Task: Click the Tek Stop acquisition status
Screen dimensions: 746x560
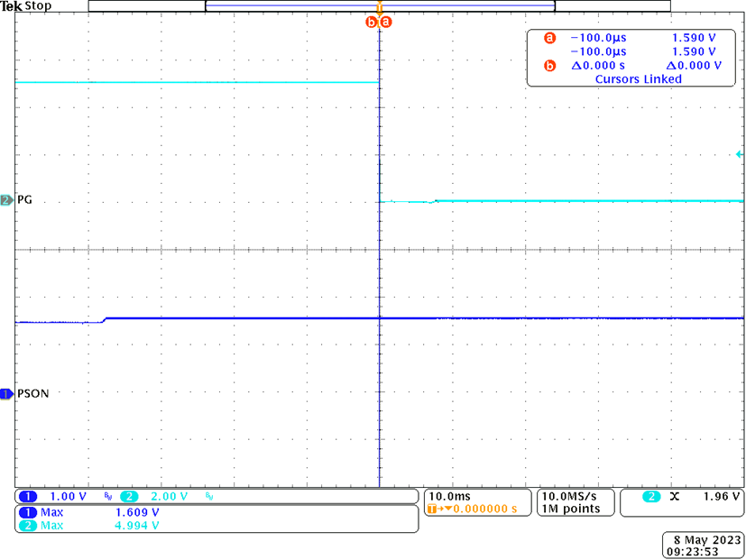Action: (x=26, y=6)
